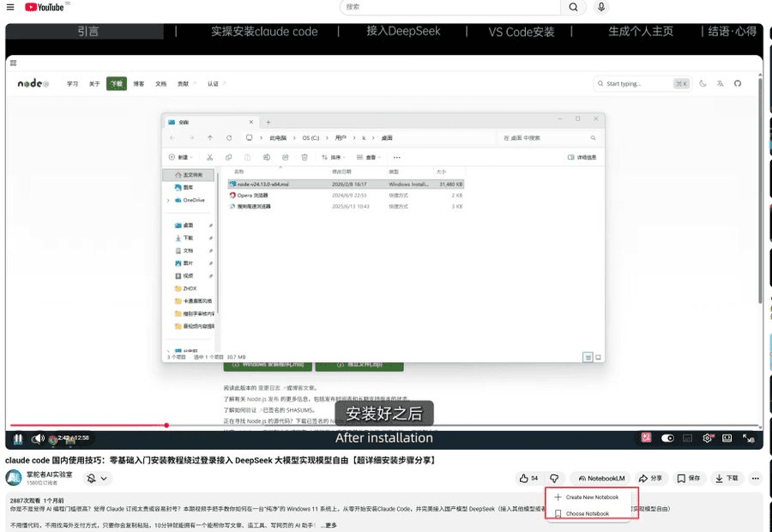Start voice search with the microphone
The height and width of the screenshot is (532, 772).
[x=601, y=7]
